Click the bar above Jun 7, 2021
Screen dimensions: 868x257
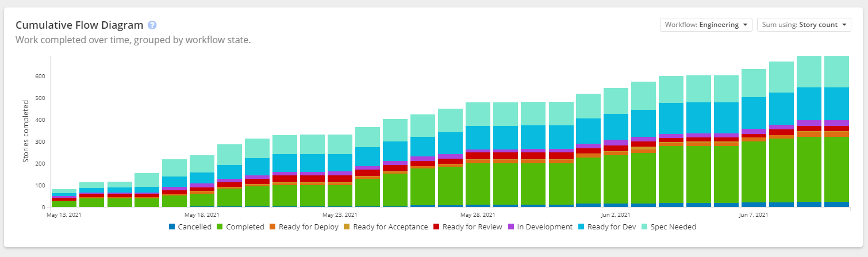pos(754,138)
